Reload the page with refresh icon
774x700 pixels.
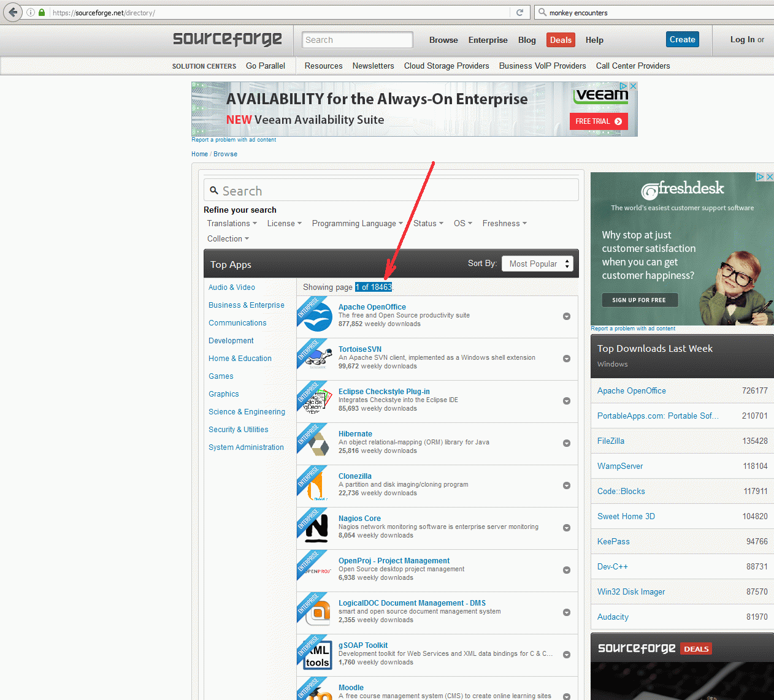pyautogui.click(x=519, y=12)
